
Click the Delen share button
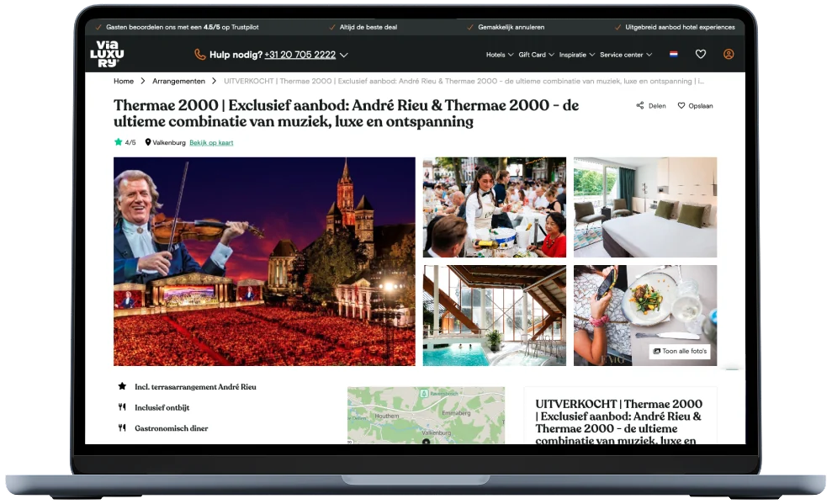click(x=651, y=105)
